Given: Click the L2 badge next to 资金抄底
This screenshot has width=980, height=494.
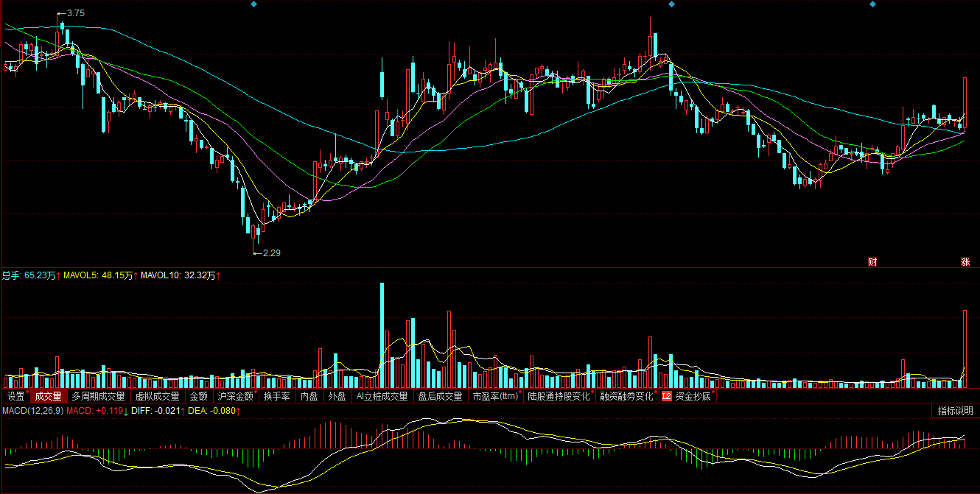Looking at the screenshot, I should (666, 396).
